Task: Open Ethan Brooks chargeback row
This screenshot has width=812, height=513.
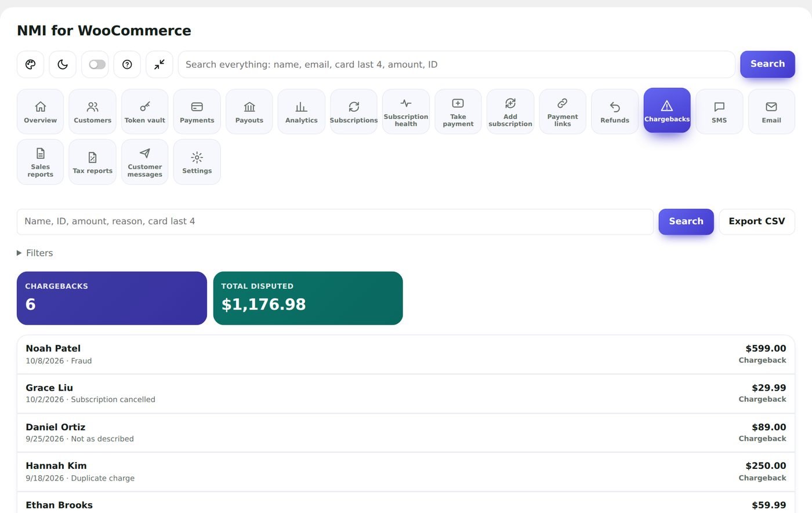Action: tap(406, 503)
